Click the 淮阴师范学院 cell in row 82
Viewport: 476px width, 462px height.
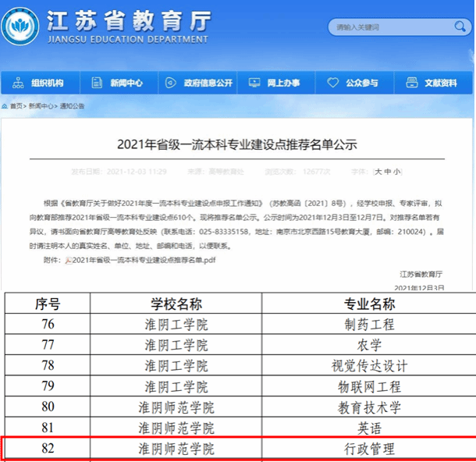pos(176,448)
